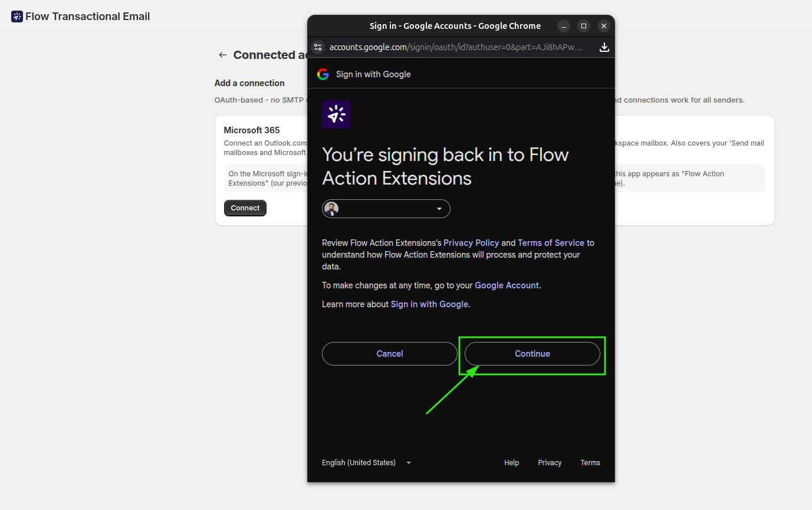Click the Sign in with Google header text
Image resolution: width=812 pixels, height=510 pixels.
(373, 74)
